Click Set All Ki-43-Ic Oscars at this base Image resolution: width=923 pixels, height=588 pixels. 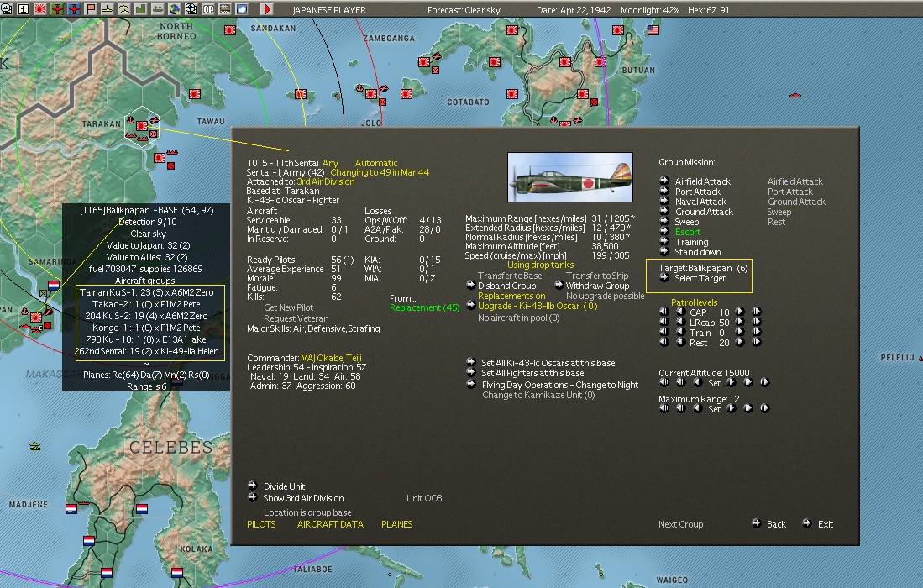click(471, 362)
